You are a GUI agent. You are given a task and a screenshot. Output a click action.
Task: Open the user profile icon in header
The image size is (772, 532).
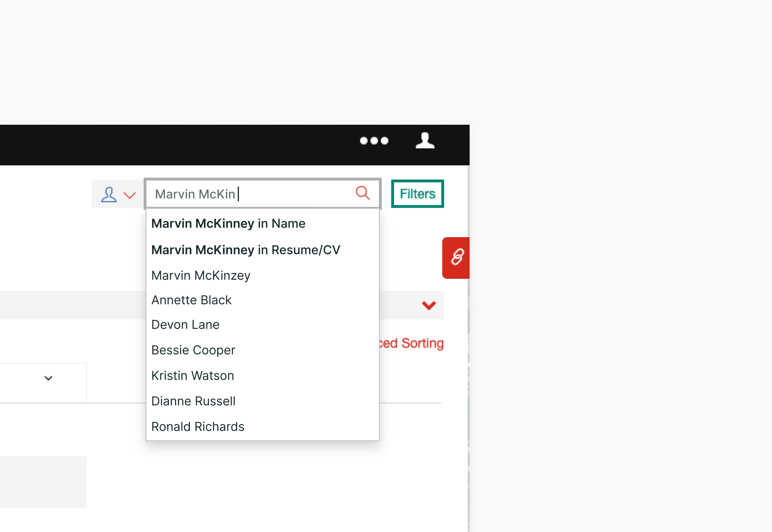425,141
